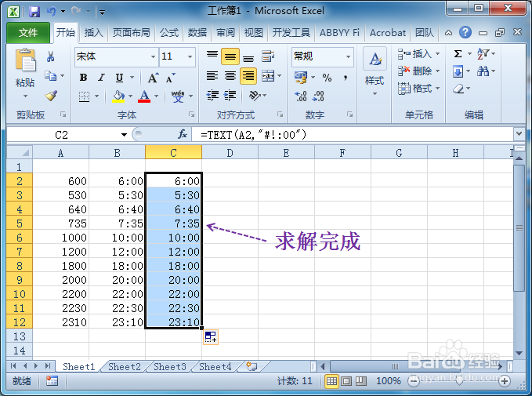The width and height of the screenshot is (532, 396).
Task: Click the Cut scissors icon
Action: (51, 56)
